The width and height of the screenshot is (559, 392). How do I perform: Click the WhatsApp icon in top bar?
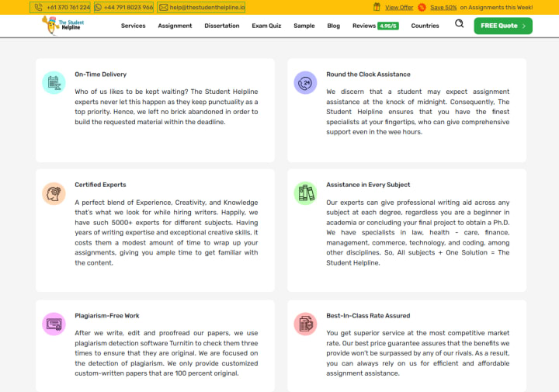(x=98, y=7)
